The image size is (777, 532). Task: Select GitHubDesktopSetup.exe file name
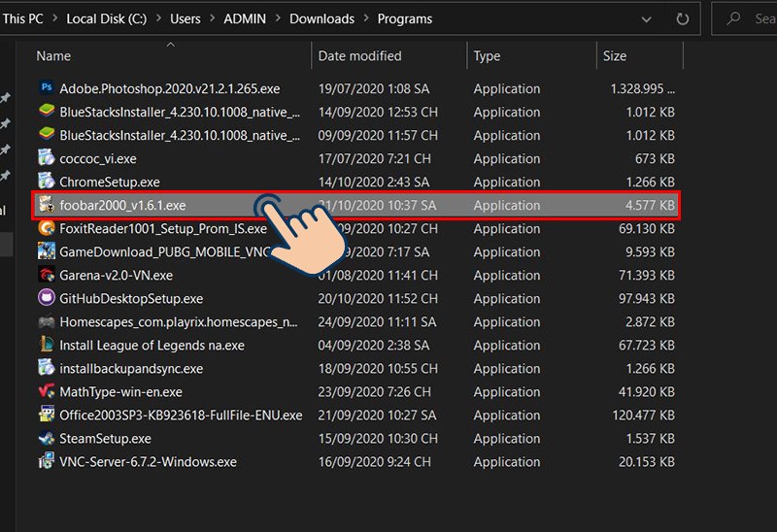[x=131, y=298]
